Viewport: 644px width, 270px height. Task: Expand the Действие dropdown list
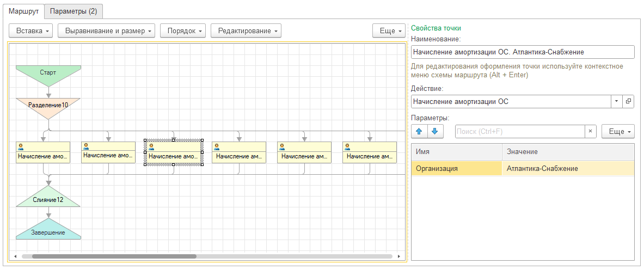[616, 101]
